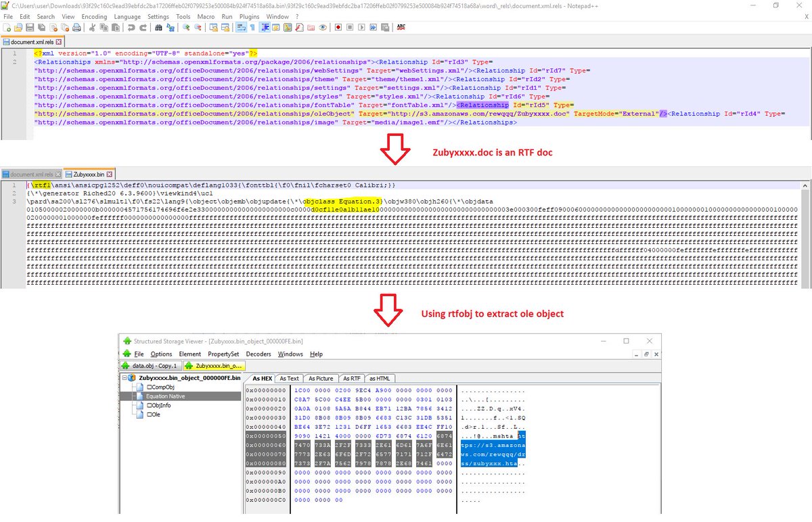Image resolution: width=812 pixels, height=522 pixels.
Task: Open the Document Map toolbar icon
Action: (288, 27)
